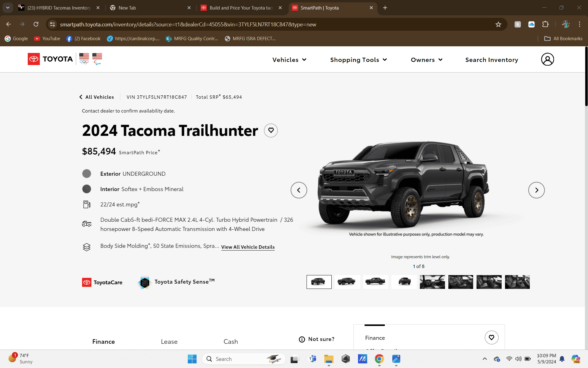Go to Search Inventory

492,60
